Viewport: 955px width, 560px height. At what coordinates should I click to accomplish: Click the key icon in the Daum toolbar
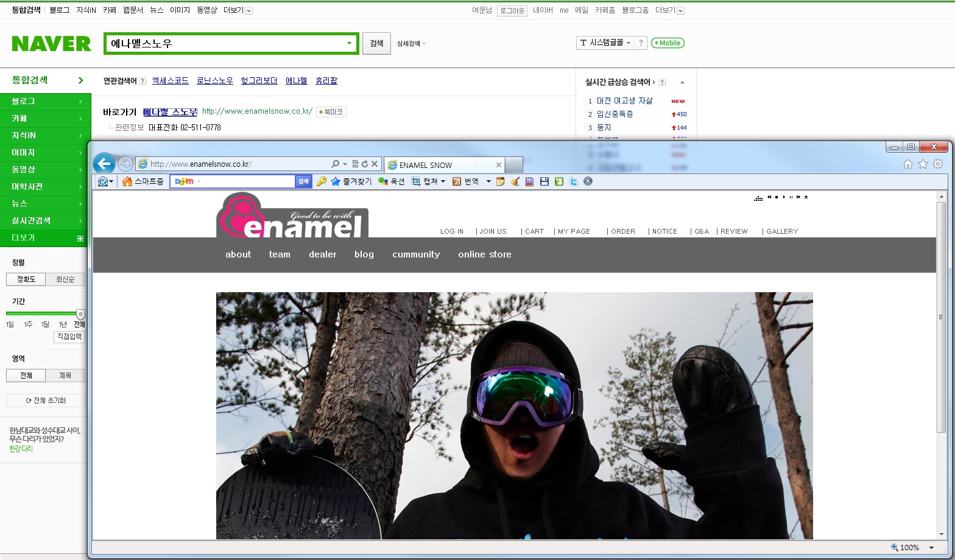pyautogui.click(x=322, y=181)
